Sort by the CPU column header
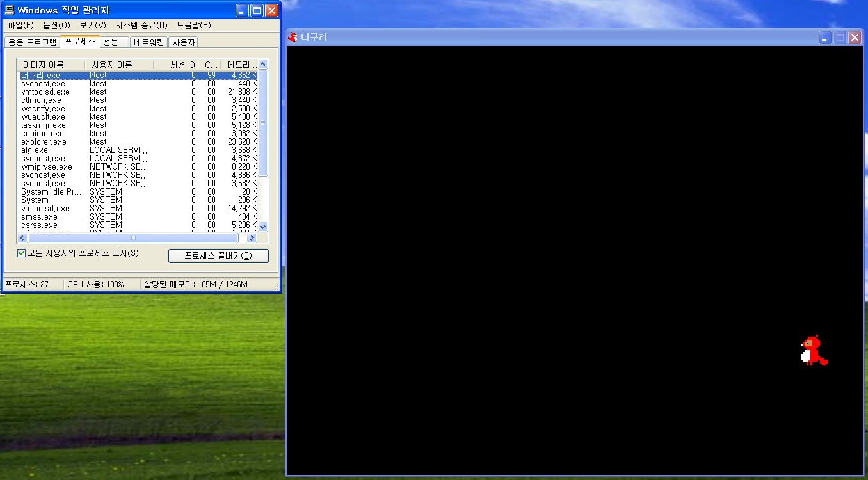Viewport: 868px width, 480px height. tap(210, 65)
